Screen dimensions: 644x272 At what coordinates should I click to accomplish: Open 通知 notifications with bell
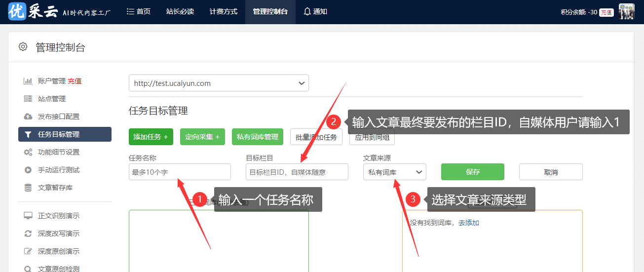pyautogui.click(x=315, y=11)
